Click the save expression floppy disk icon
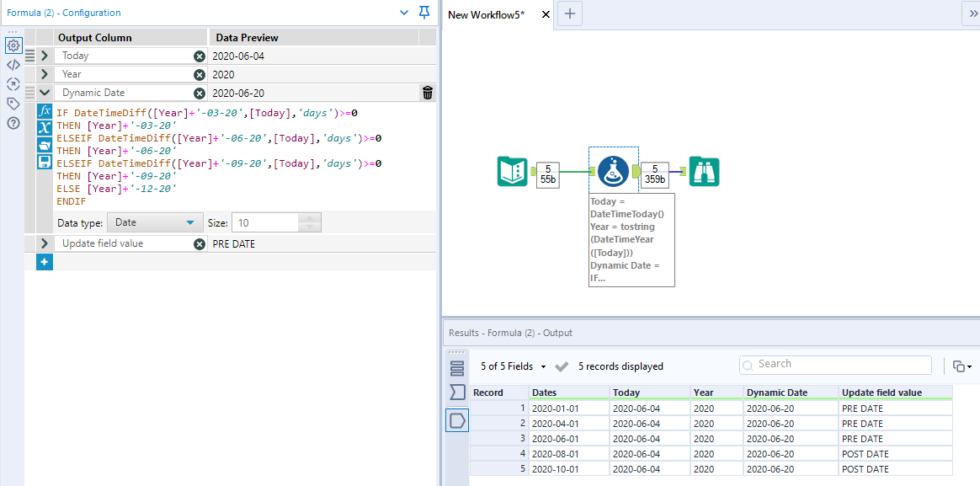 coord(45,161)
